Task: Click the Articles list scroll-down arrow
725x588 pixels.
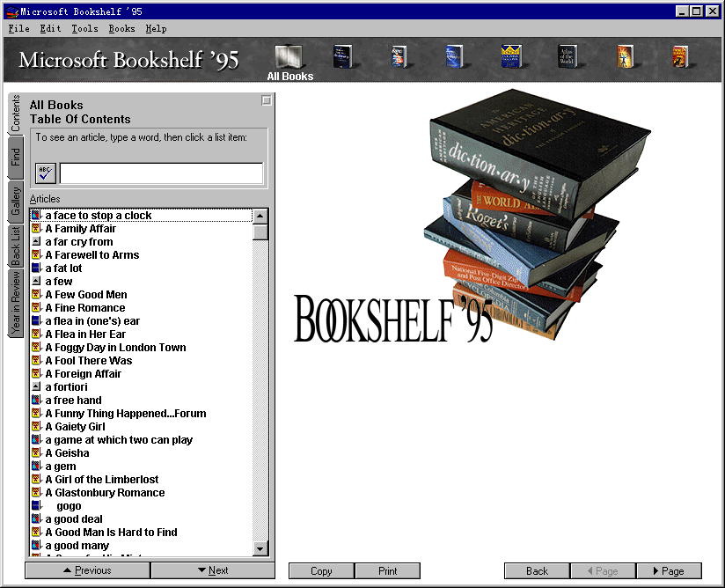Action: click(260, 548)
